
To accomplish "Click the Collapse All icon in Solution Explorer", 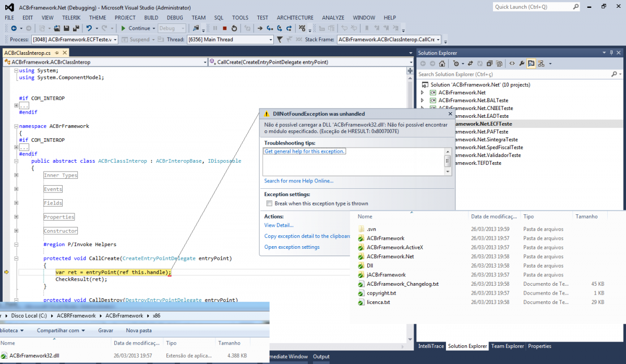I will tap(489, 64).
